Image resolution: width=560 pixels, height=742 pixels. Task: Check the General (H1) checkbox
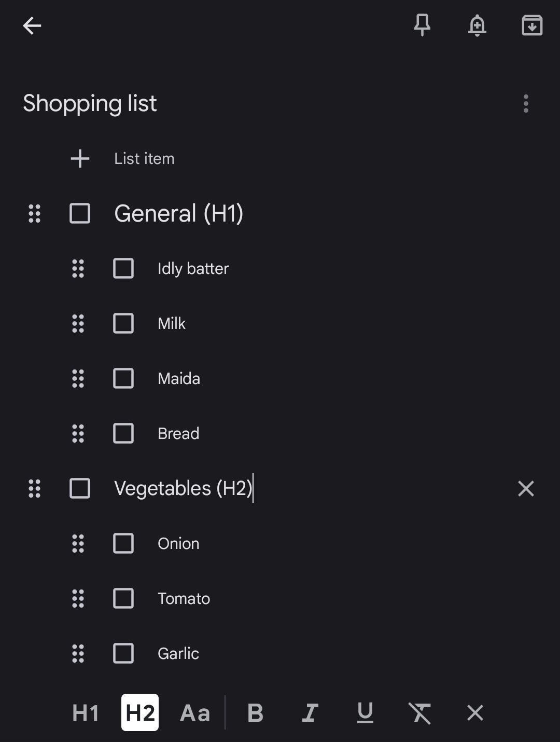point(80,213)
